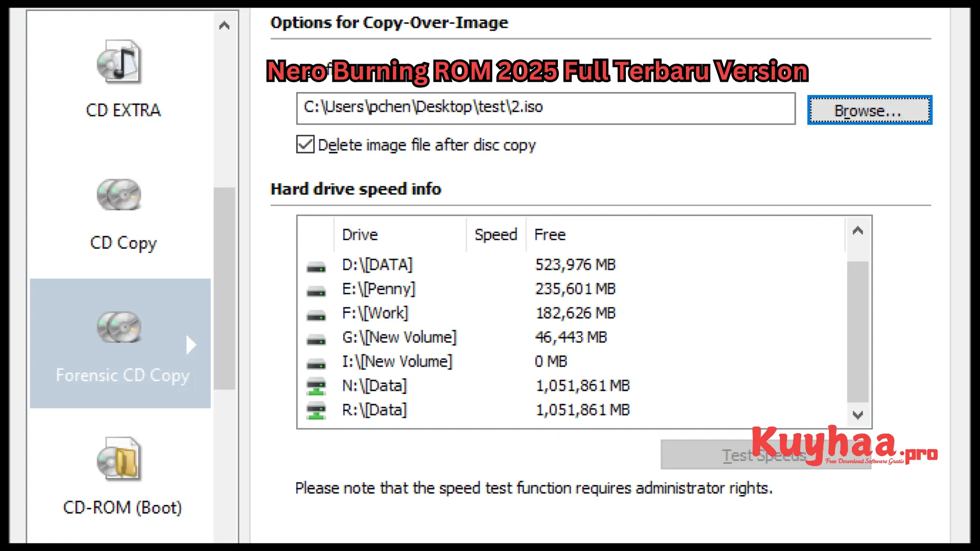Select the E:\[Penny] row
Image resolution: width=980 pixels, height=551 pixels.
572,289
